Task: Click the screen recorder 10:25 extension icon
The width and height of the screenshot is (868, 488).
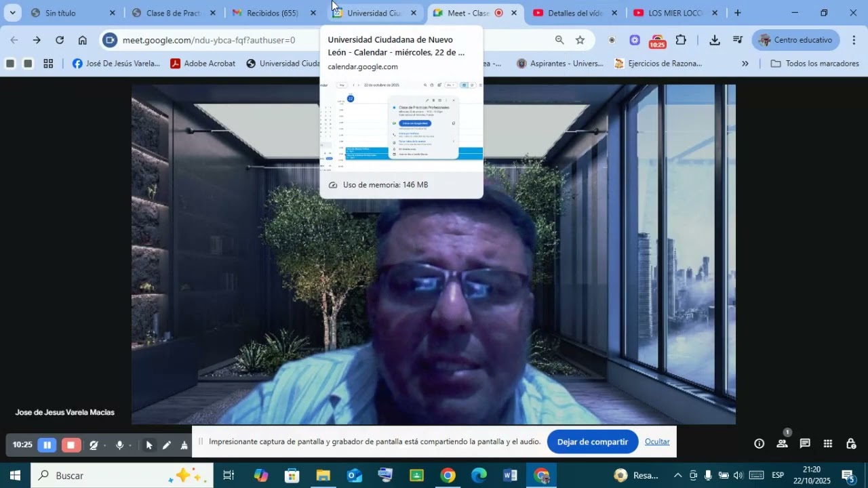Action: 657,41
